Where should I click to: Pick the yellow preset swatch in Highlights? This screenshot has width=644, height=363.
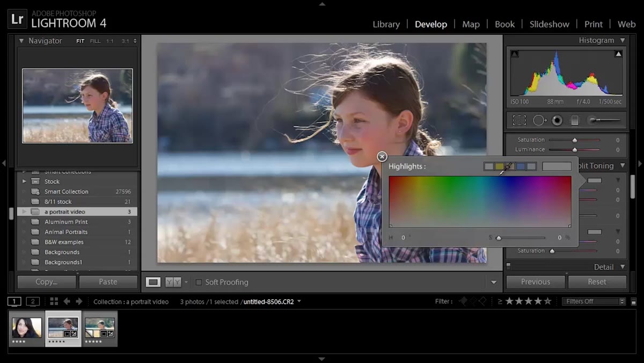tap(499, 166)
